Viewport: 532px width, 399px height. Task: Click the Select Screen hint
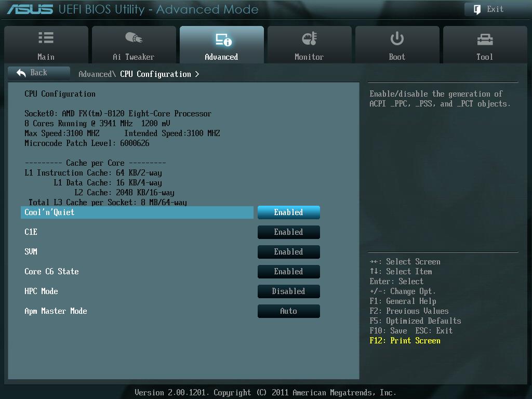coord(405,262)
